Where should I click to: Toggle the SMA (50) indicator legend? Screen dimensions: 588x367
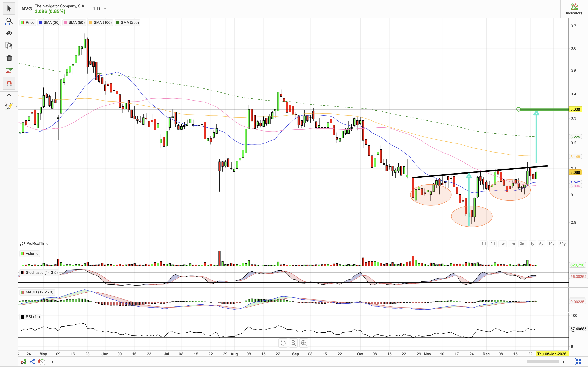point(74,23)
